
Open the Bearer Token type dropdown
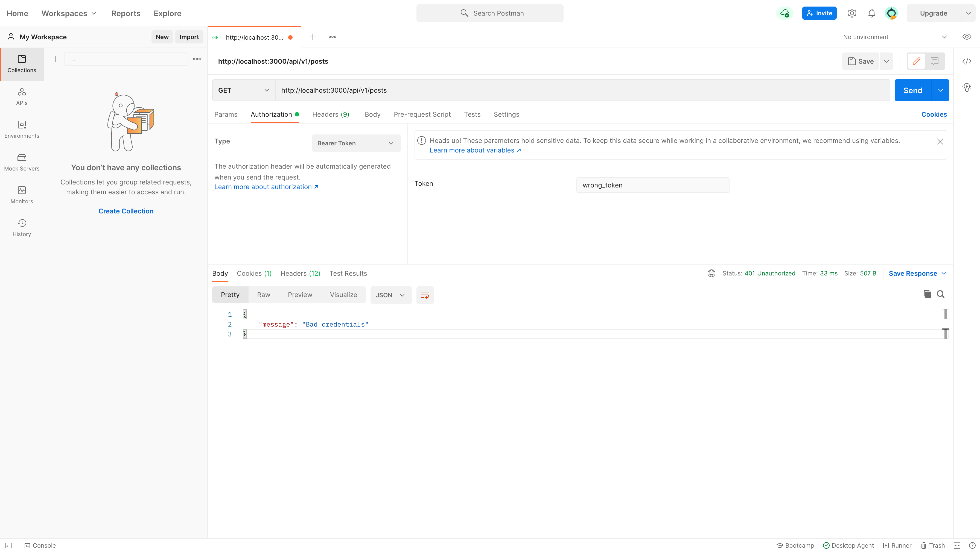click(356, 143)
